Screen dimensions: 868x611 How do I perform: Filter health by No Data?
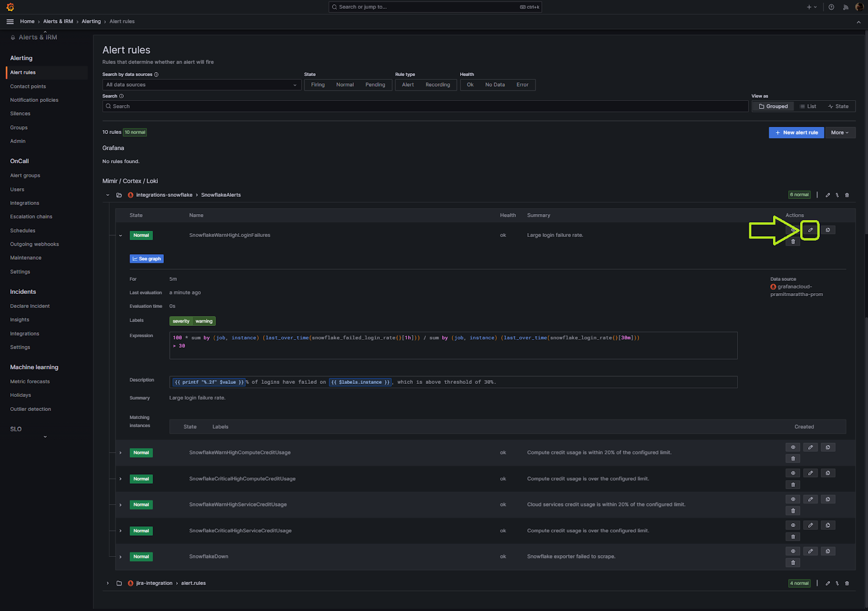point(495,85)
